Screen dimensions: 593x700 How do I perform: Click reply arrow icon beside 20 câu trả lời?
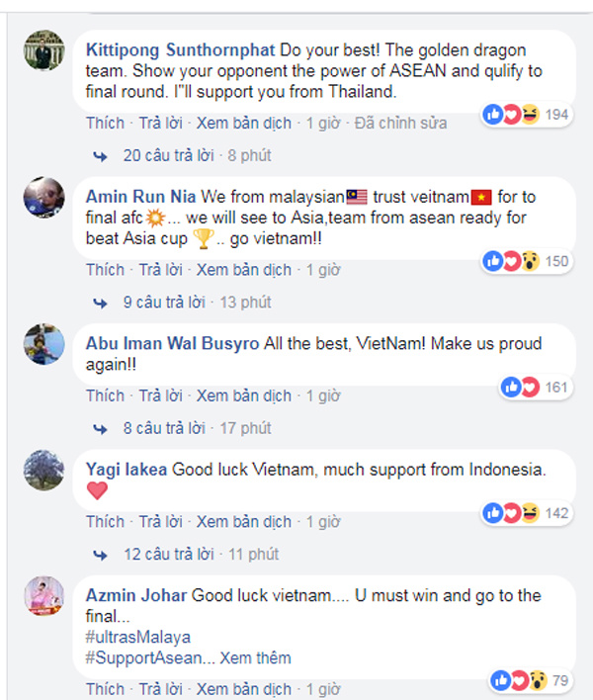pyautogui.click(x=100, y=156)
